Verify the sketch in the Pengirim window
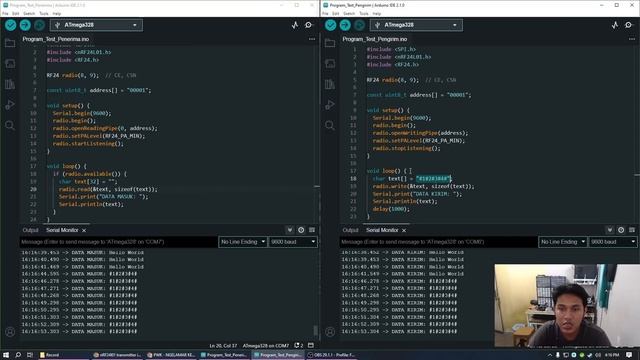This screenshot has width=640, height=360. [331, 25]
